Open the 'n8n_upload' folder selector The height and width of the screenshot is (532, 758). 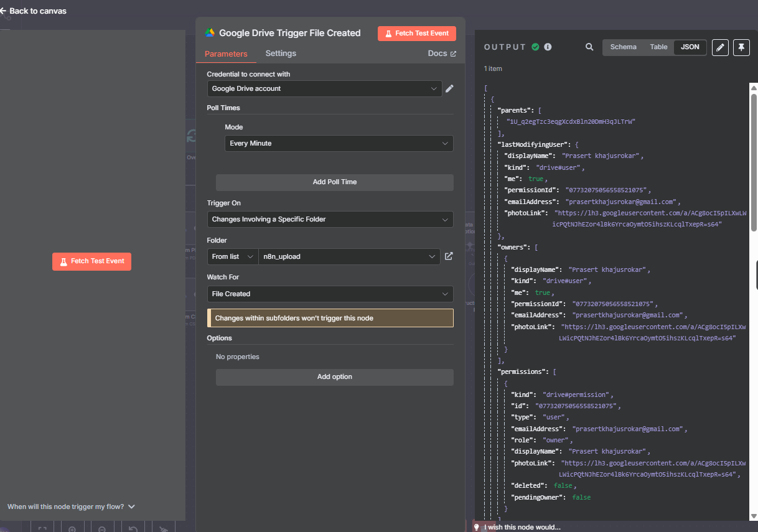pos(350,256)
